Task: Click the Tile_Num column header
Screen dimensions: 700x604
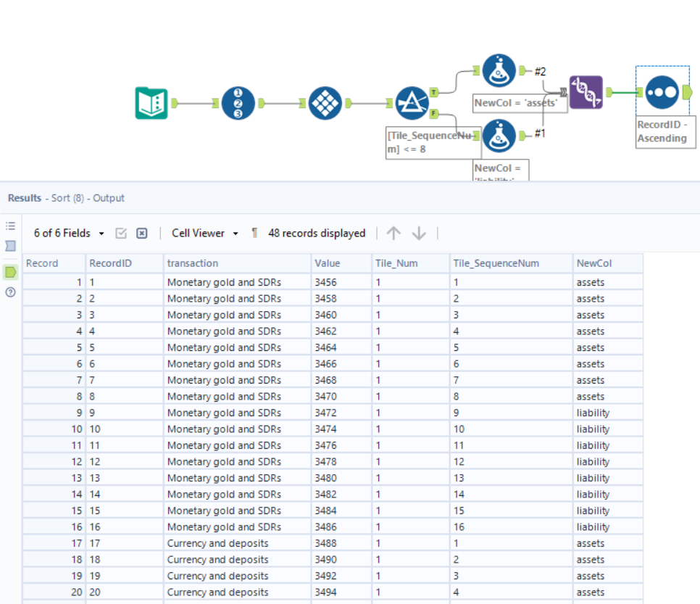Action: pyautogui.click(x=411, y=263)
